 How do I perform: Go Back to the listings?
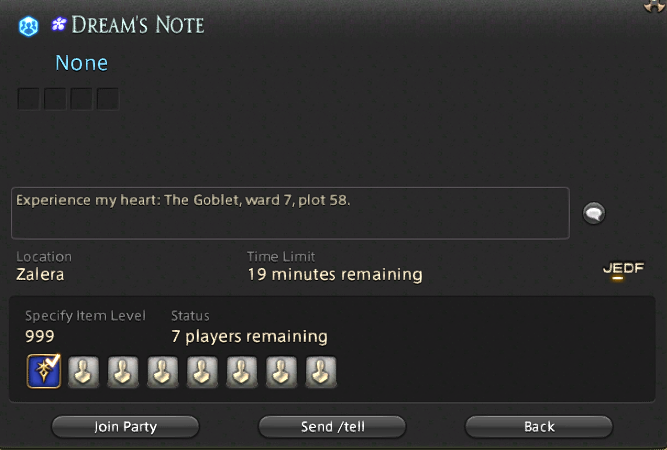pos(539,427)
